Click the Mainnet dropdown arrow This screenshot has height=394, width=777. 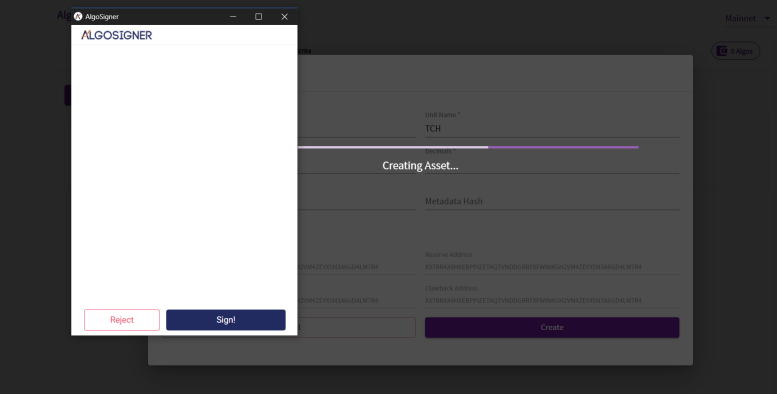point(767,18)
